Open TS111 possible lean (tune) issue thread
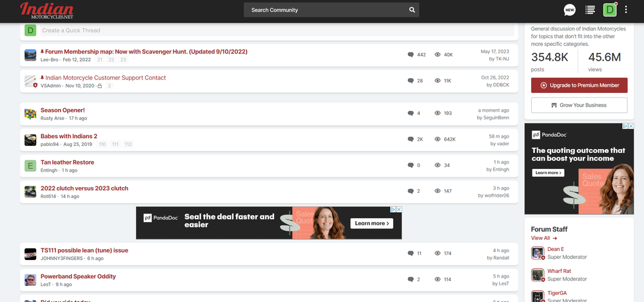 tap(84, 250)
